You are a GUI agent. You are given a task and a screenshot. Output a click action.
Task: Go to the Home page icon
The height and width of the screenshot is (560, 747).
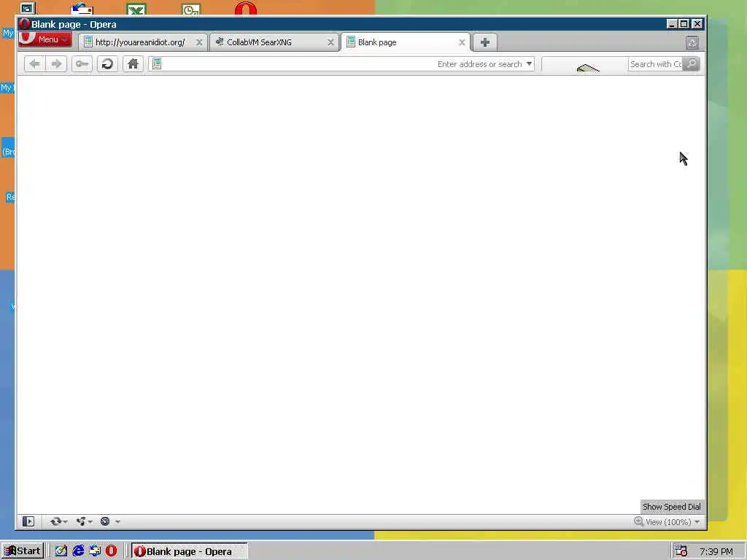(133, 64)
